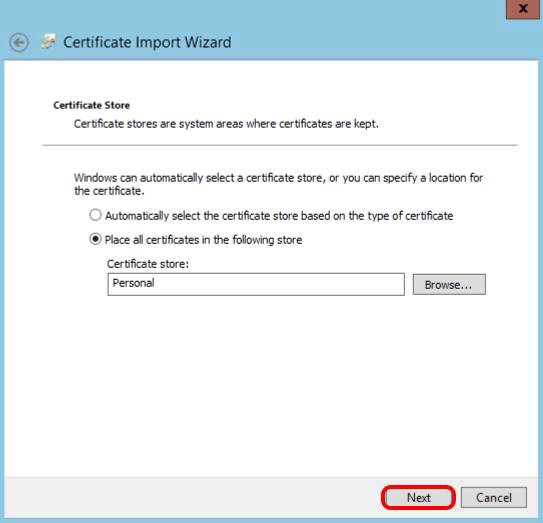Open the Browse dialog for stores

tap(449, 284)
